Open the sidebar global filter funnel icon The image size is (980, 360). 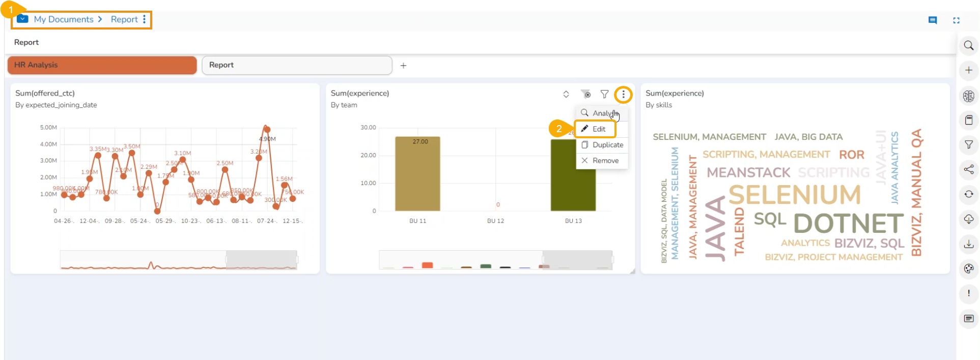click(x=968, y=145)
